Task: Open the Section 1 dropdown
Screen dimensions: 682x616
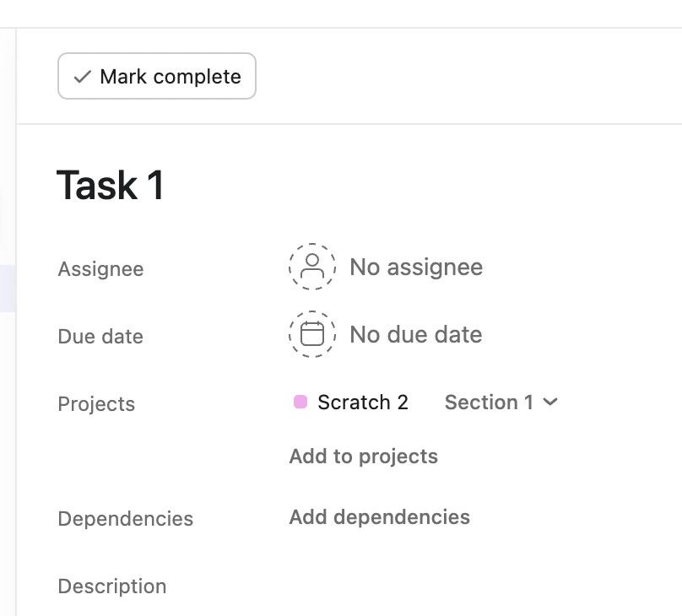Action: (x=490, y=403)
